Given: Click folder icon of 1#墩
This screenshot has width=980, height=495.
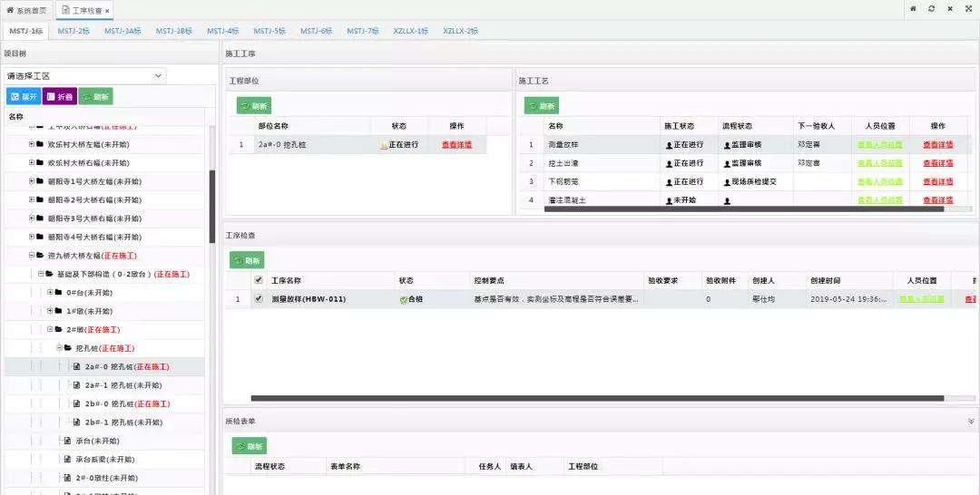Looking at the screenshot, I should tap(59, 311).
